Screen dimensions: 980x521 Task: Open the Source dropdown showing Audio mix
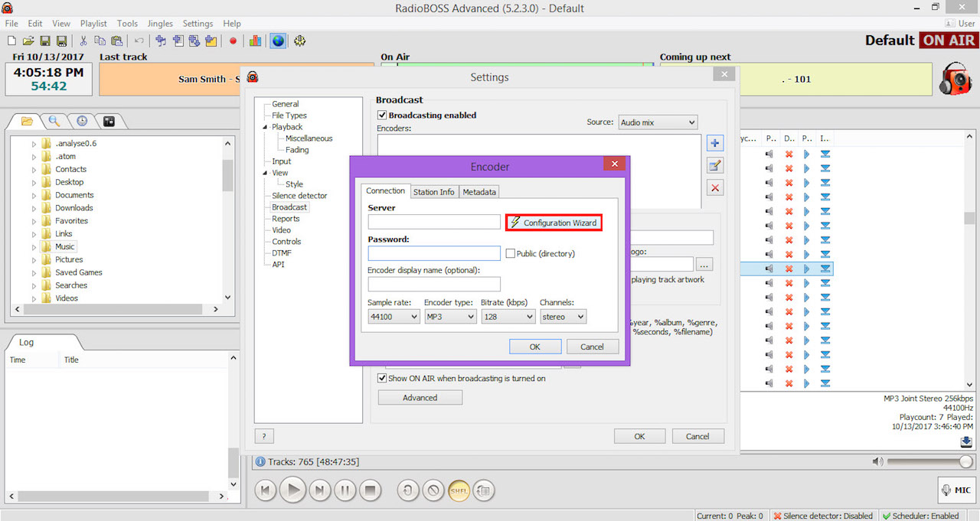tap(658, 122)
